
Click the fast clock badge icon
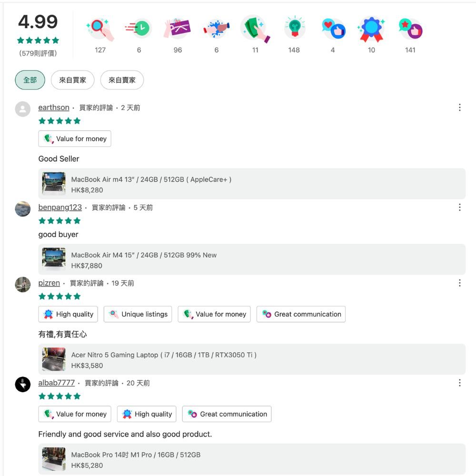coord(139,30)
